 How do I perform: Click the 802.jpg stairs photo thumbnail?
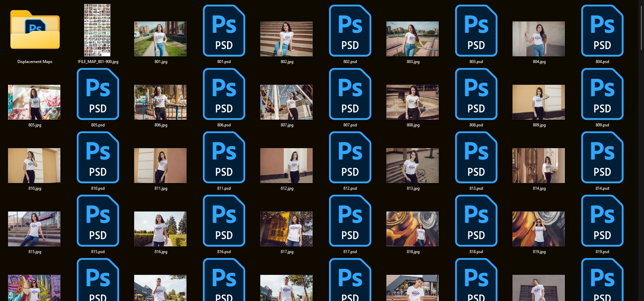[x=286, y=39]
